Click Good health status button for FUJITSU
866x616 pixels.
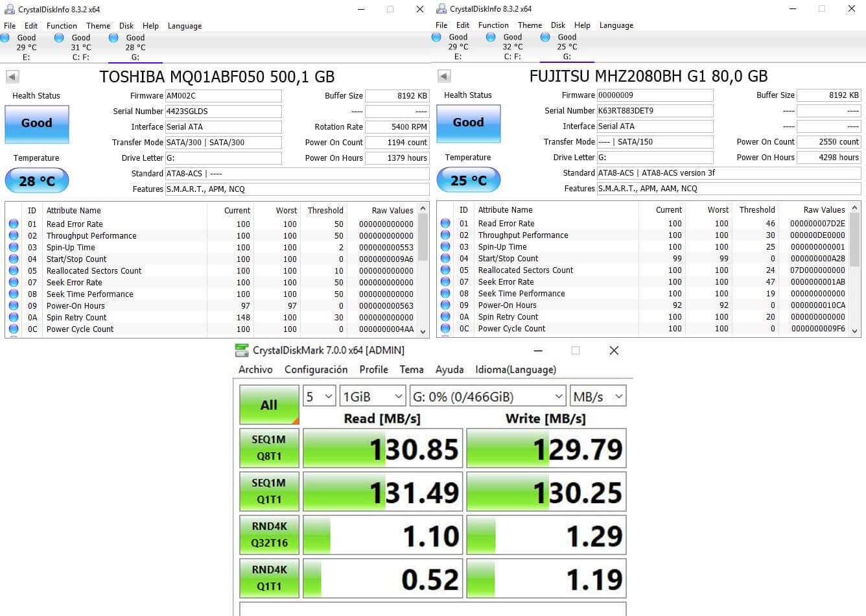(x=469, y=123)
